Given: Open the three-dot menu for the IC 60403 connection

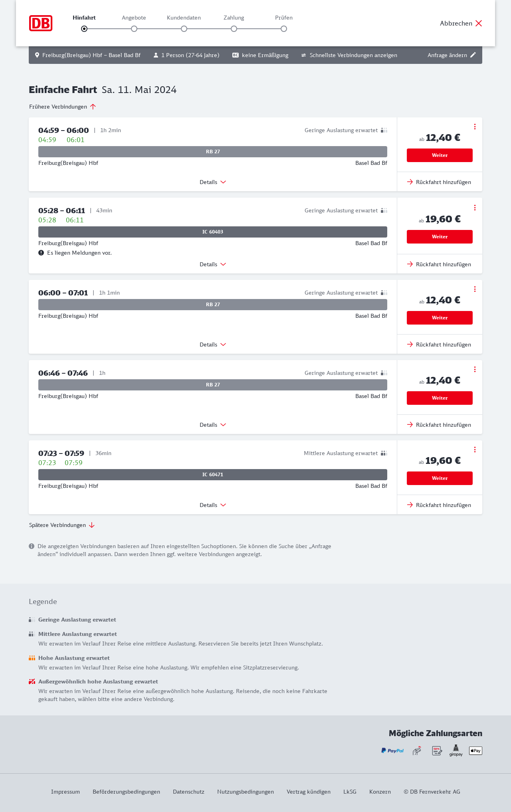Looking at the screenshot, I should click(x=475, y=208).
